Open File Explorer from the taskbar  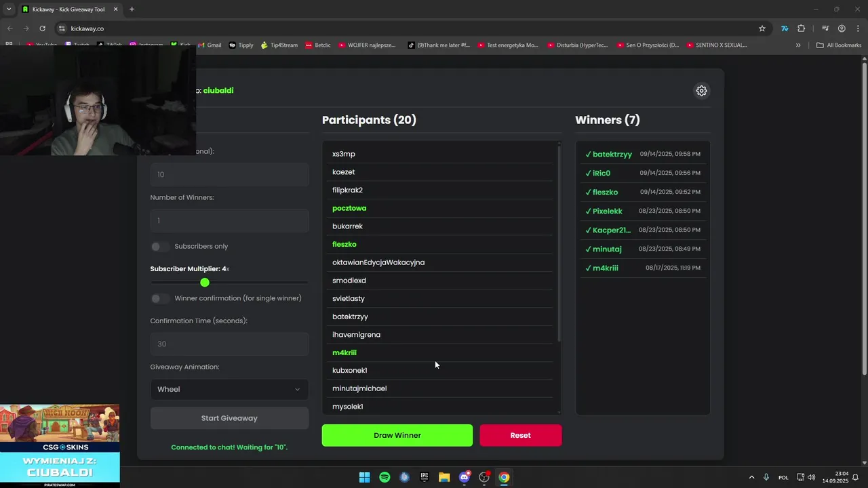pos(444,477)
